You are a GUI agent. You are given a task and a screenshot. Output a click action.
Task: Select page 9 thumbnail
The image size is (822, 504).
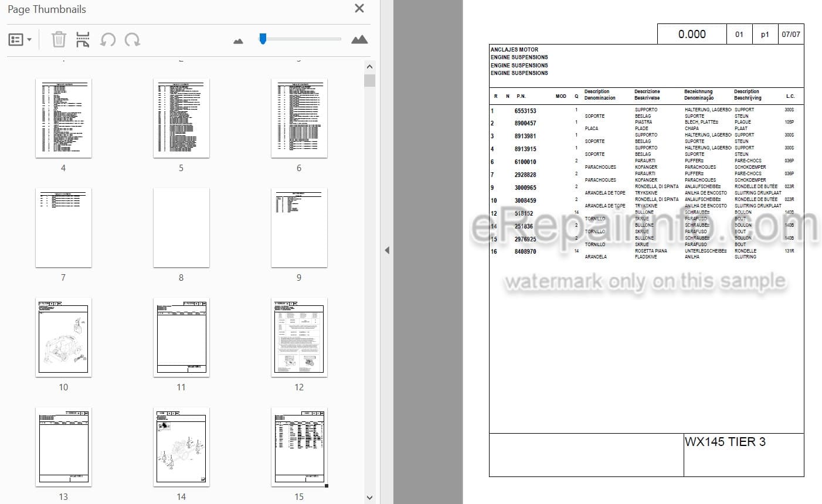tap(299, 228)
